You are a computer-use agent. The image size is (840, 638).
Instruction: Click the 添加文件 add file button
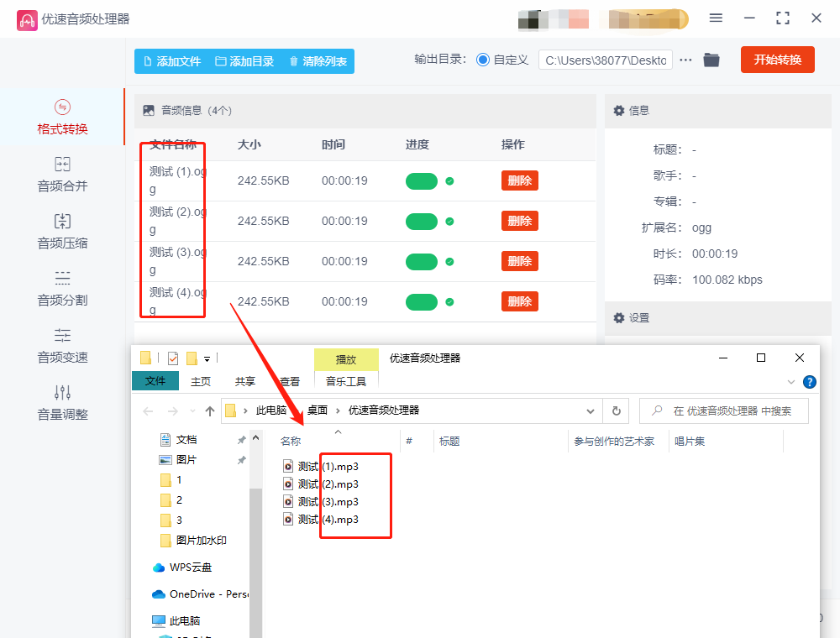point(172,61)
